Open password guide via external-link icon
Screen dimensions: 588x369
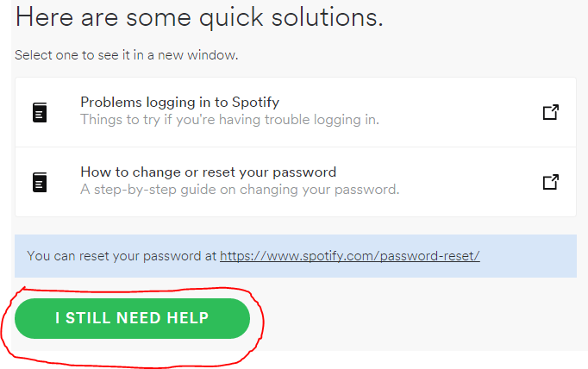click(551, 182)
